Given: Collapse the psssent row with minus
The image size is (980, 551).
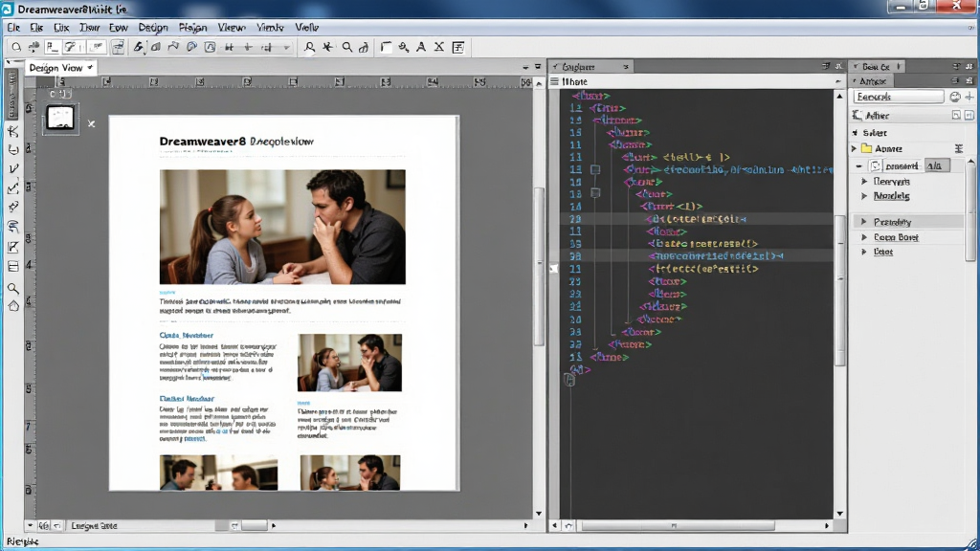Looking at the screenshot, I should [859, 166].
